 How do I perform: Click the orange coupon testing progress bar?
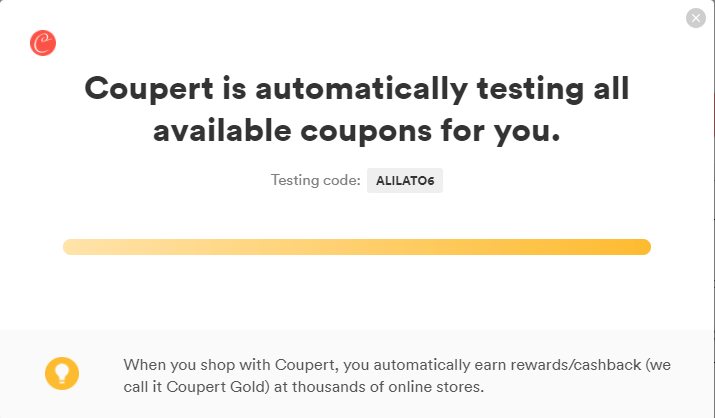pyautogui.click(x=357, y=247)
